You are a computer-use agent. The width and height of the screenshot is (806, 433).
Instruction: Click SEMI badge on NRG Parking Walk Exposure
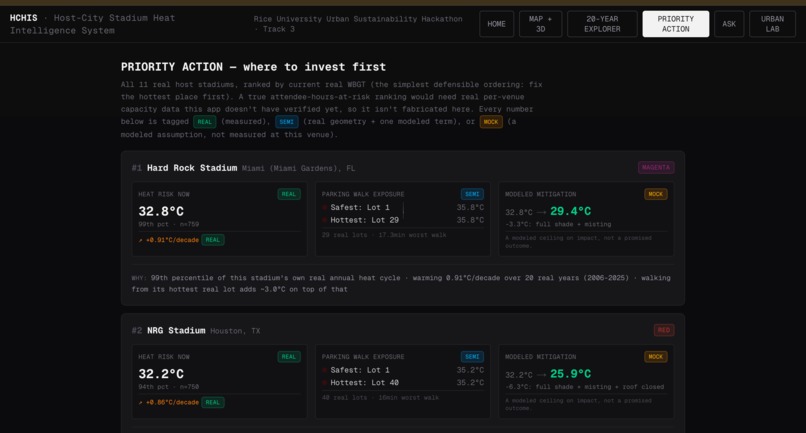(472, 357)
